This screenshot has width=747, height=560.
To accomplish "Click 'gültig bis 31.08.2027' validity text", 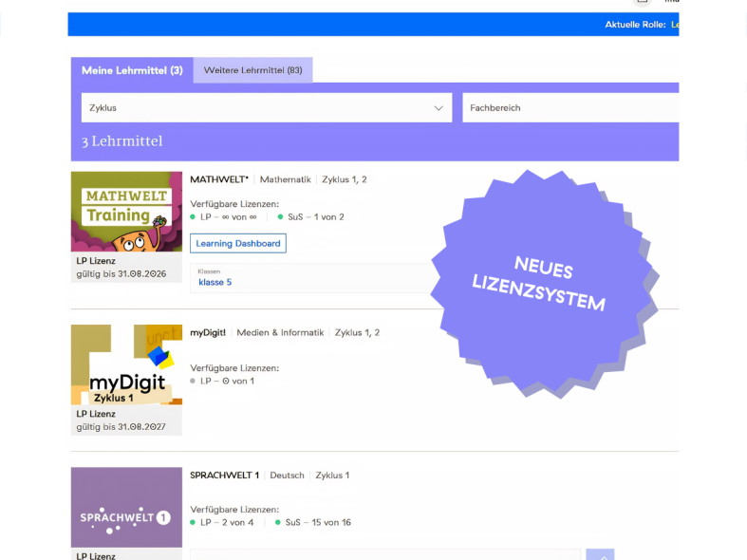I will click(x=121, y=427).
